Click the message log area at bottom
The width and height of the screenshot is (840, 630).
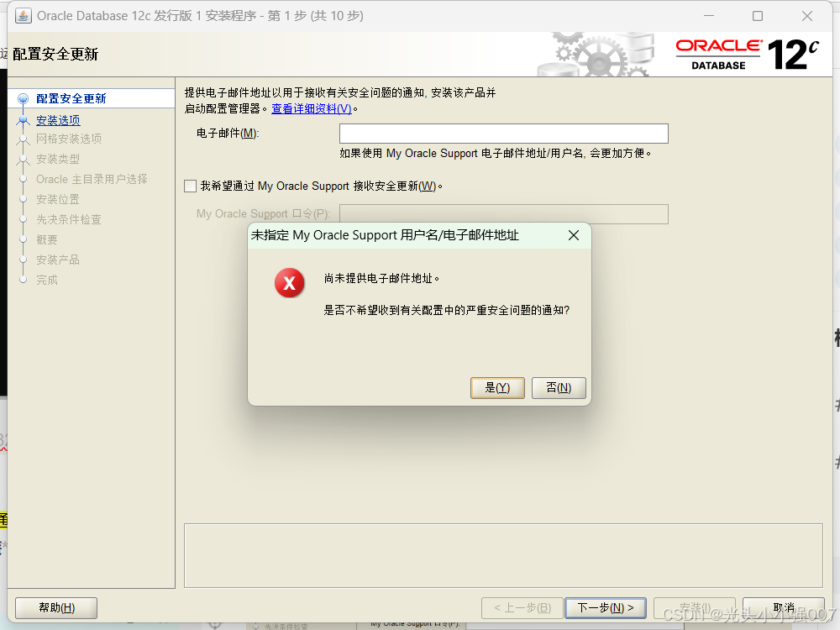pos(503,555)
